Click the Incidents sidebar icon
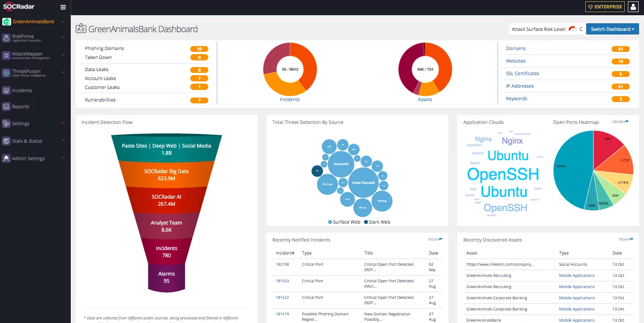This screenshot has width=644, height=323. tap(6, 90)
